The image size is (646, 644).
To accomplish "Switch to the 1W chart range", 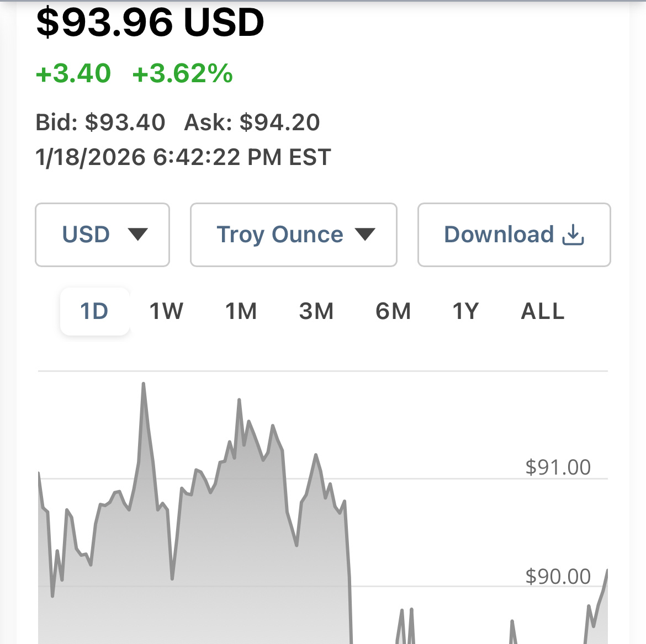I will [x=166, y=311].
